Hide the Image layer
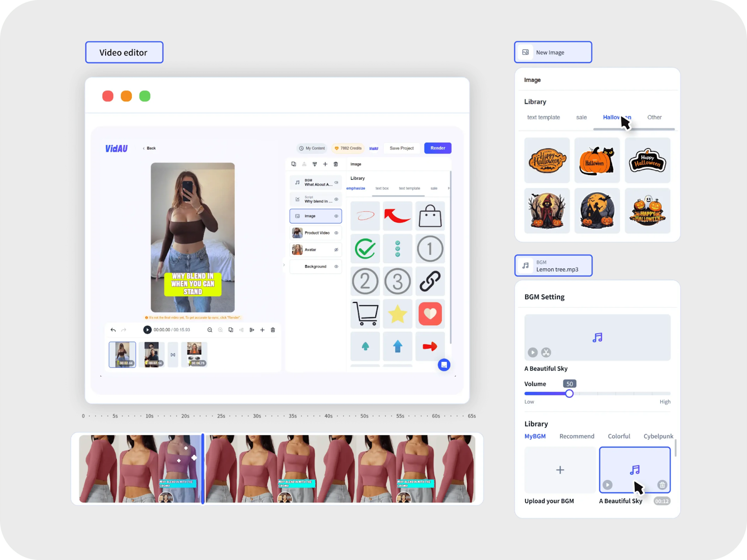The width and height of the screenshot is (747, 560). coord(336,216)
